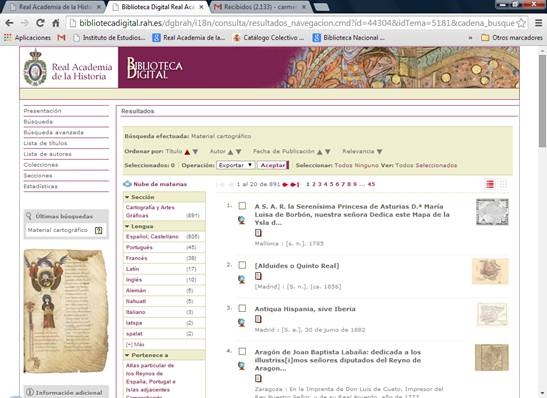The width and height of the screenshot is (547, 398).
Task: Sort by Autor descending arrow
Action: click(239, 152)
